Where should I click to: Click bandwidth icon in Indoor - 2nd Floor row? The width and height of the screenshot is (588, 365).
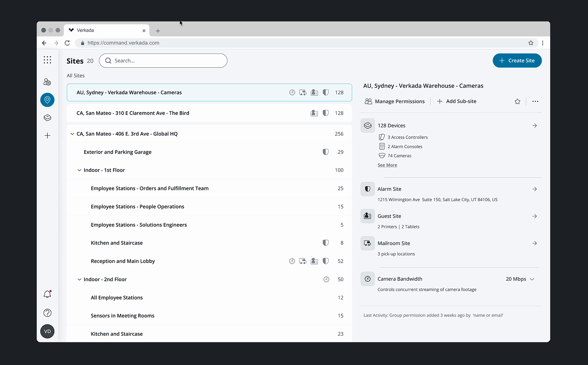coord(326,279)
